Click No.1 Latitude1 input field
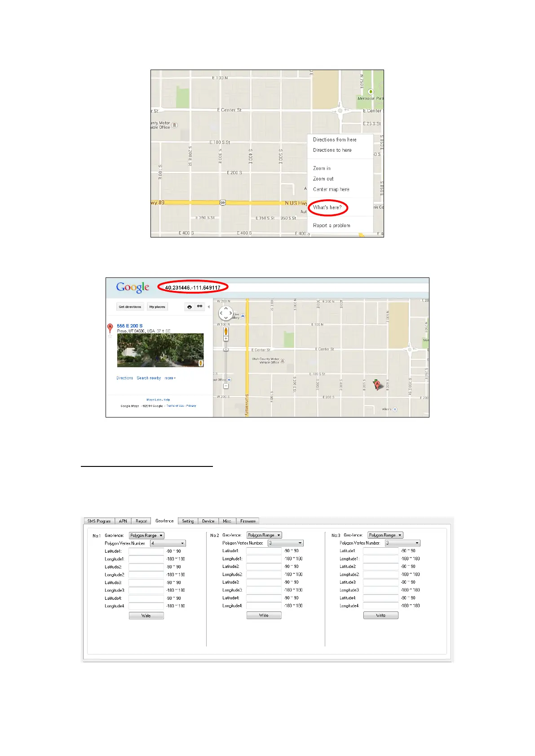The image size is (535, 756). click(x=146, y=551)
